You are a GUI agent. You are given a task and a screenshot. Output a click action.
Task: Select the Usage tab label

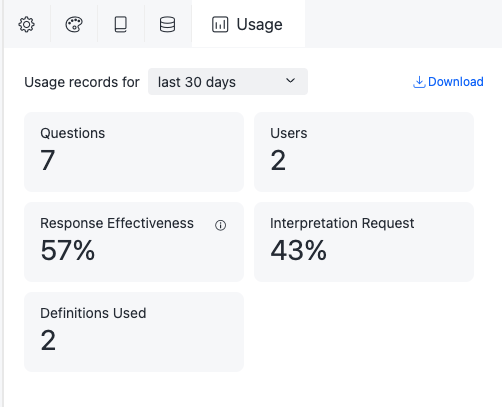click(x=259, y=25)
